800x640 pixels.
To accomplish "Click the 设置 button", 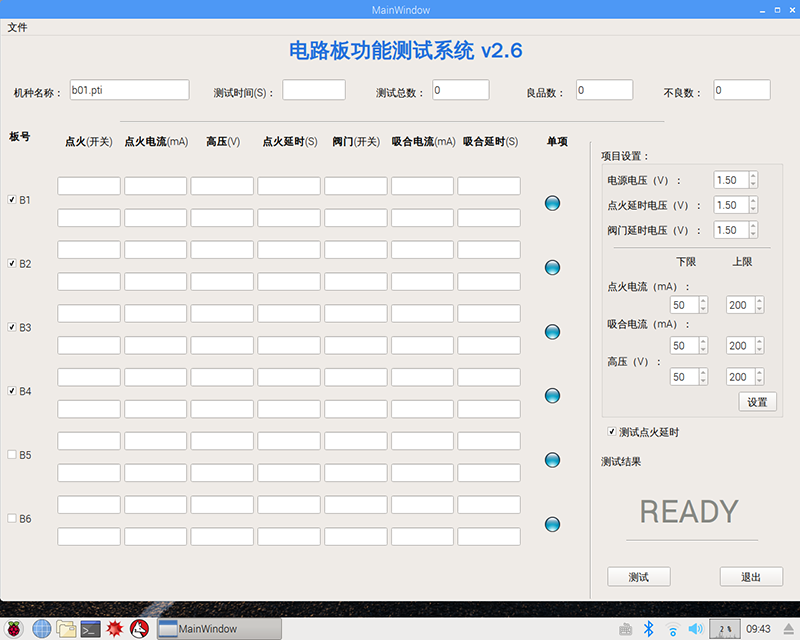I will [x=757, y=402].
